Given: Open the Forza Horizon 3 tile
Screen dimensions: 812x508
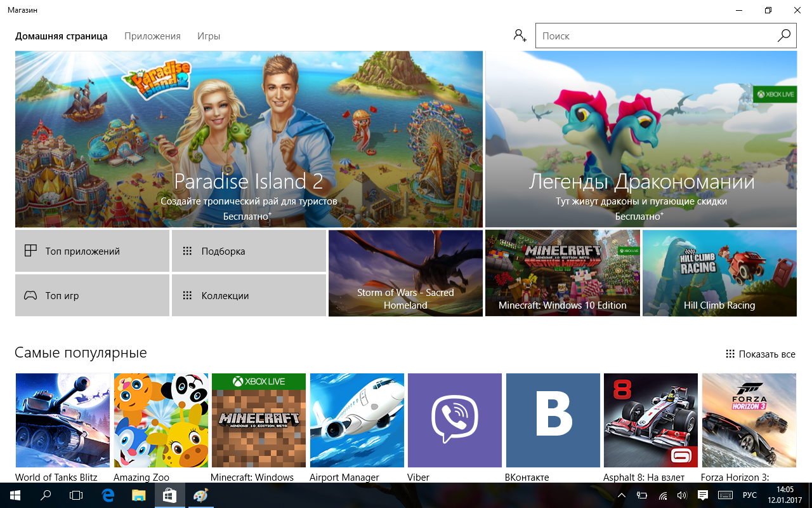Looking at the screenshot, I should coord(749,428).
